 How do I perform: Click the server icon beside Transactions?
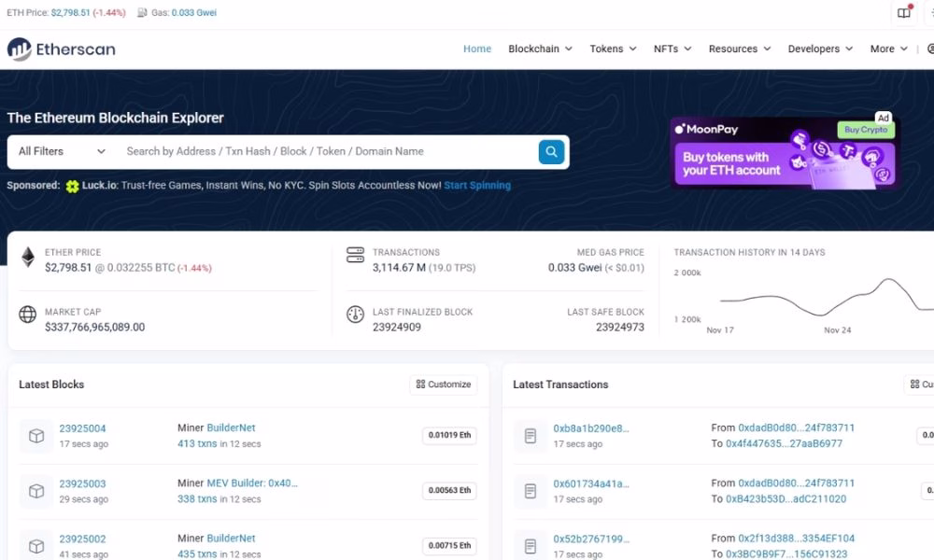pyautogui.click(x=355, y=255)
